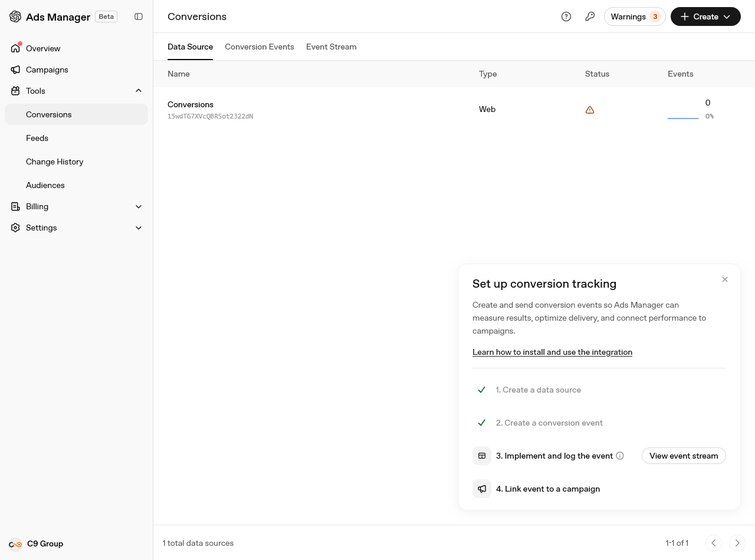Click the warning triangle status icon
The image size is (755, 560).
click(x=590, y=110)
